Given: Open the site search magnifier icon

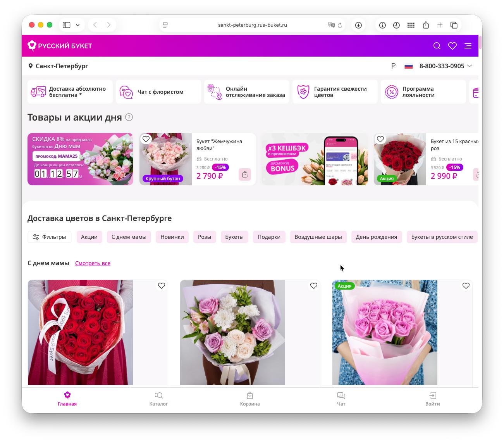Looking at the screenshot, I should coord(437,46).
